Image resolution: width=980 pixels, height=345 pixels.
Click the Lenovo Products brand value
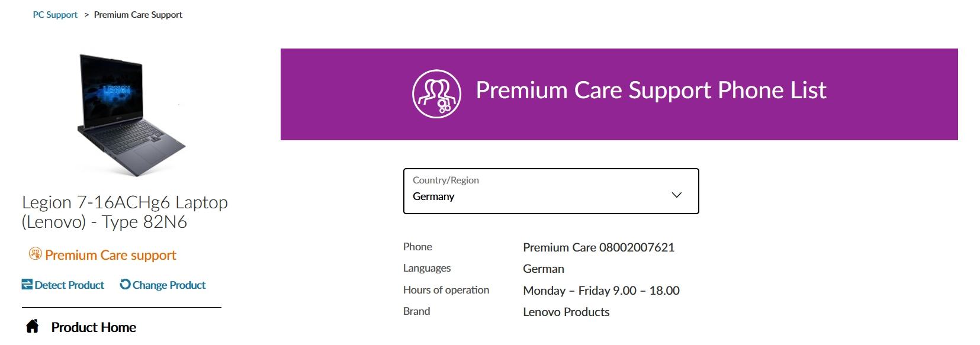point(566,312)
